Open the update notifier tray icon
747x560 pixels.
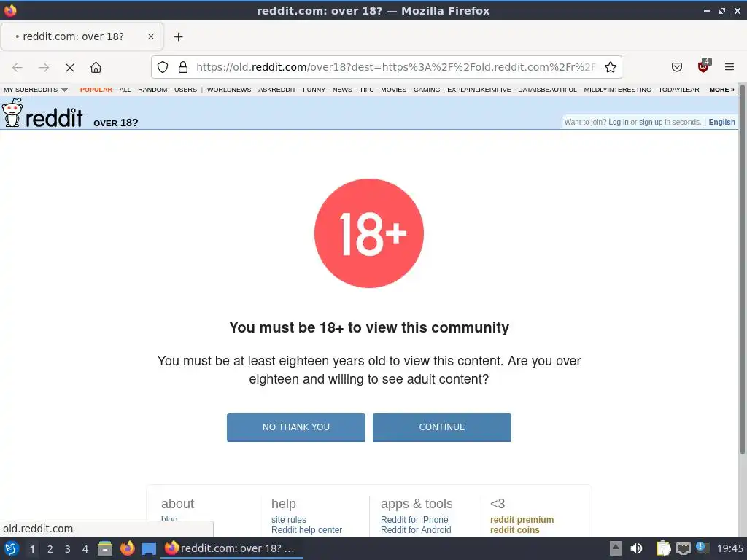pyautogui.click(x=702, y=548)
